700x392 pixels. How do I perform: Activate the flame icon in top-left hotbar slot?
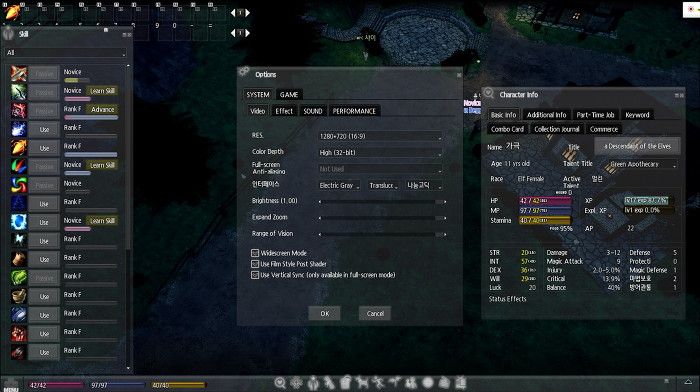coord(12,12)
